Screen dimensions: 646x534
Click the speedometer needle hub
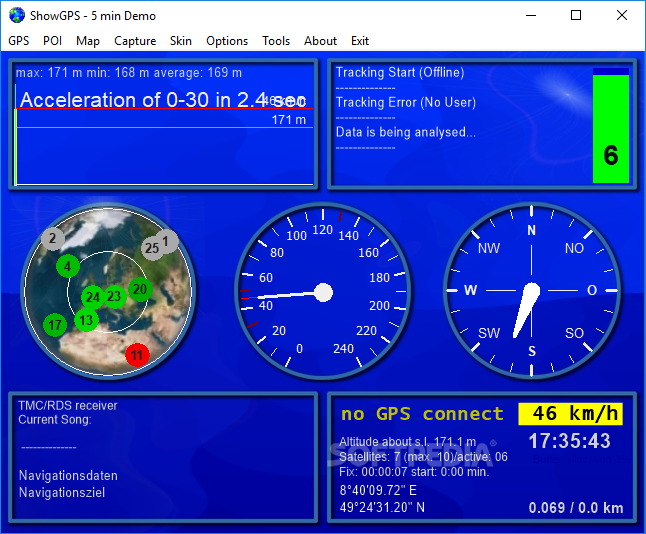click(x=323, y=293)
